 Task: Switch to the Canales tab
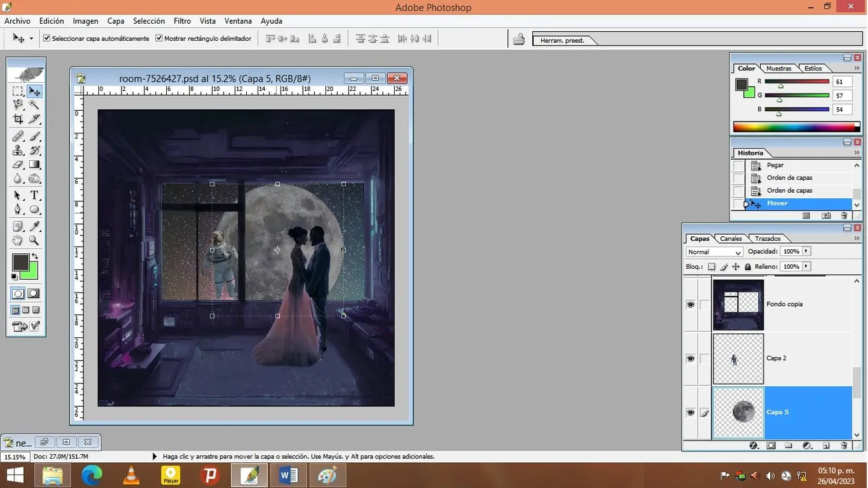[x=731, y=239]
